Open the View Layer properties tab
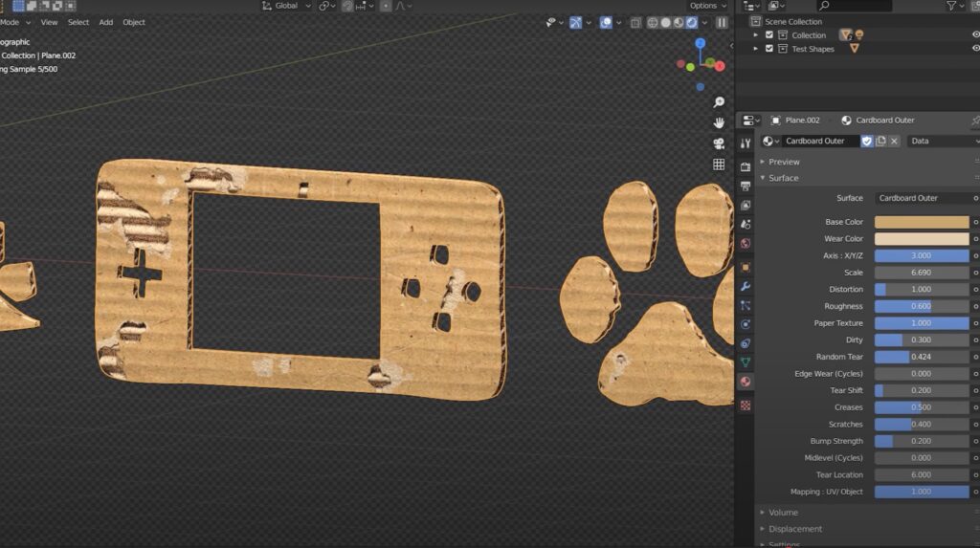 tap(745, 205)
